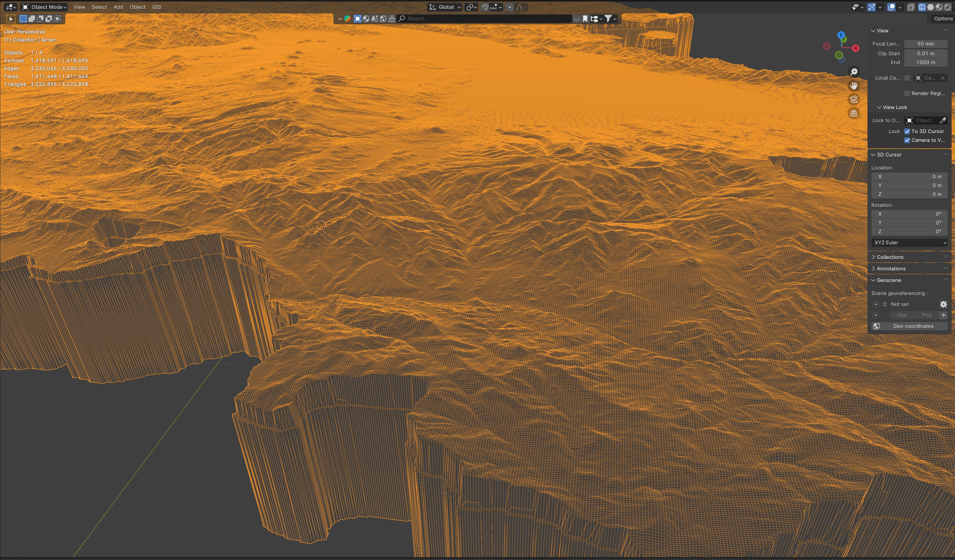This screenshot has width=955, height=560.
Task: Open the GIS menu
Action: 157,7
